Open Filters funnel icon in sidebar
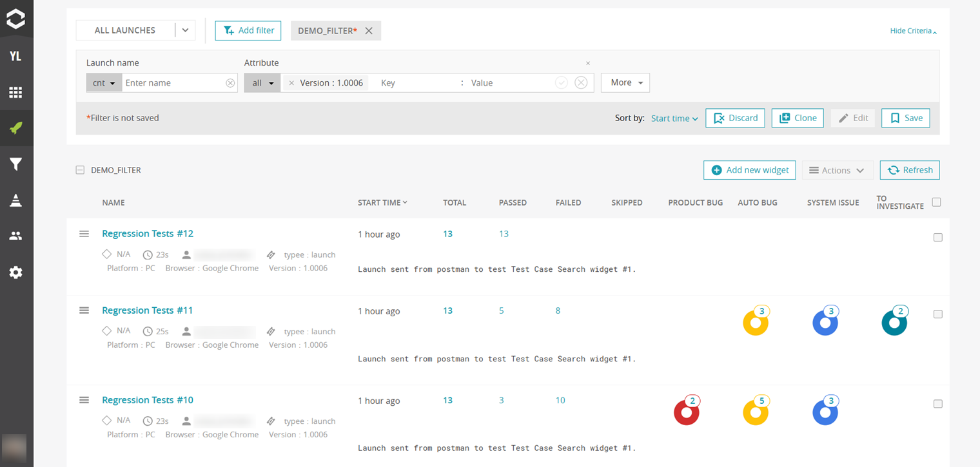This screenshot has height=467, width=980. pos(15,164)
